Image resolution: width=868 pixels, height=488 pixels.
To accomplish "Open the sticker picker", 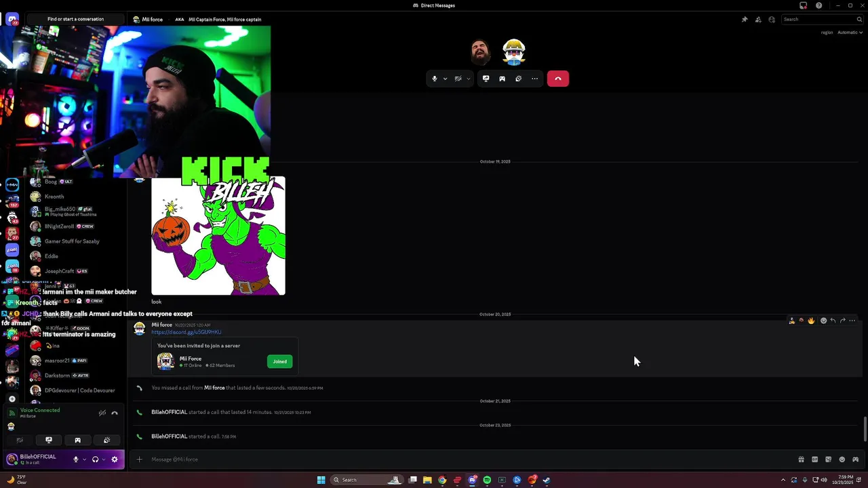I will tap(828, 460).
